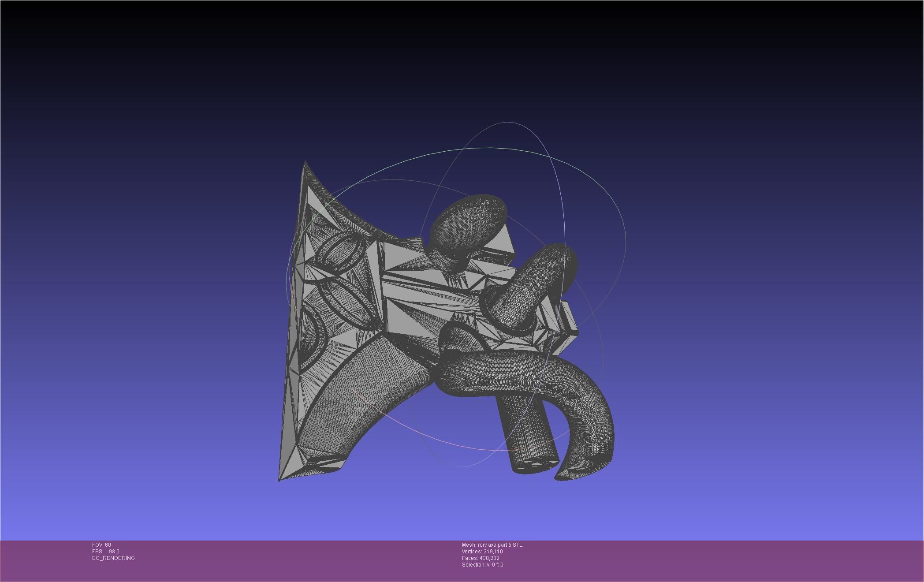
Task: Click the BO_RENDERING status text
Action: 113,558
